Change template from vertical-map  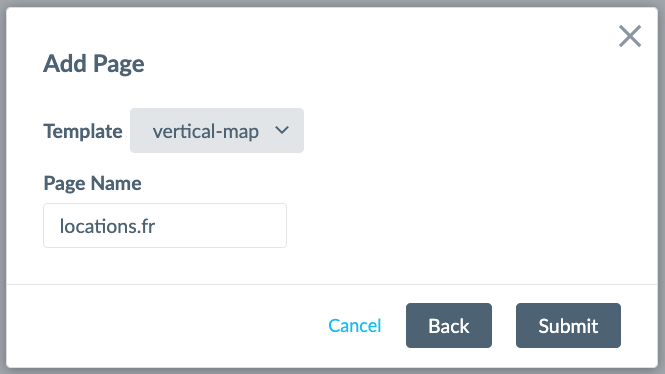[217, 131]
